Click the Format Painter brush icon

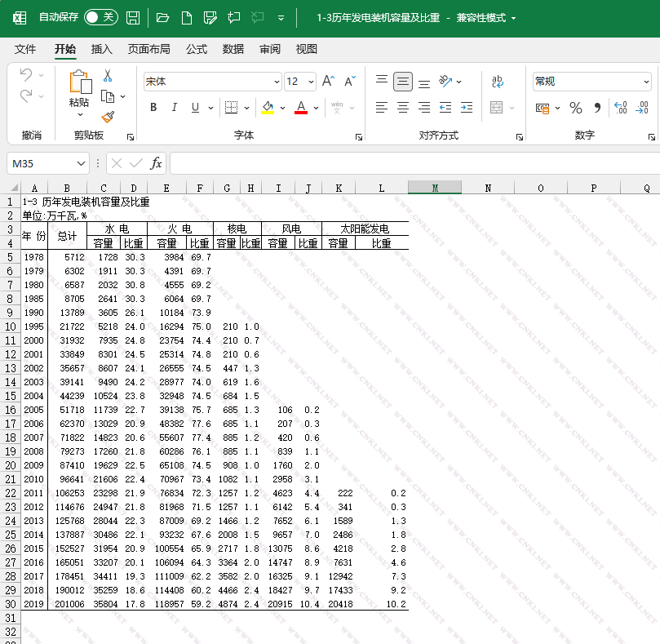tap(108, 117)
